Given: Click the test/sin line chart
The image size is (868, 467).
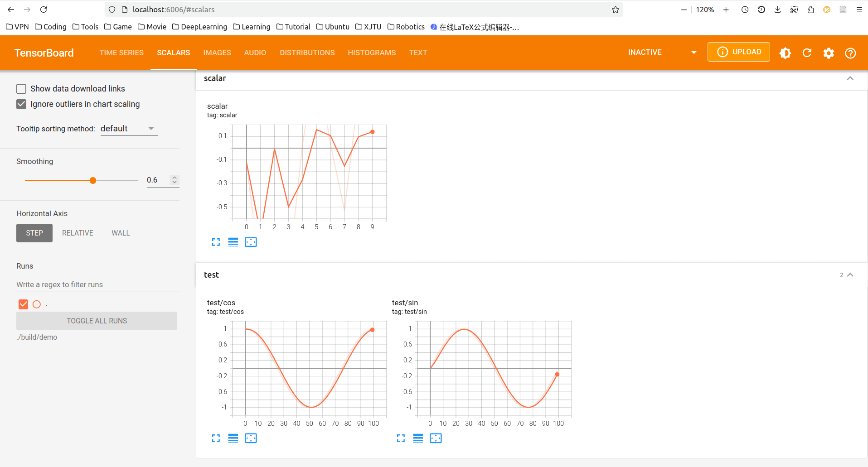Looking at the screenshot, I should pyautogui.click(x=494, y=369).
